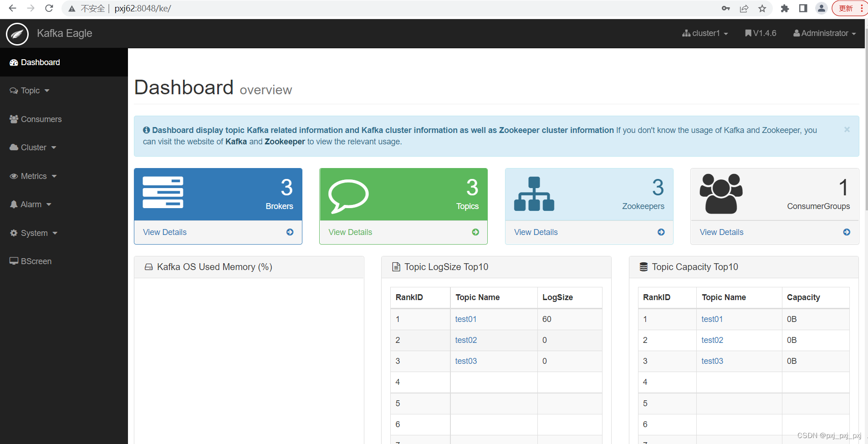Click the Topic Capacity Top10 database icon

click(x=643, y=267)
